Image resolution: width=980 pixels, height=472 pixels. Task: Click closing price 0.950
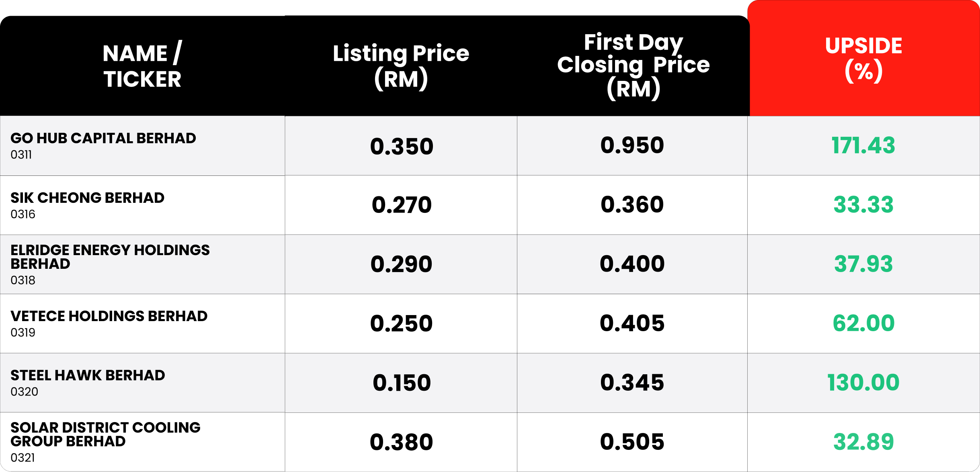632,145
